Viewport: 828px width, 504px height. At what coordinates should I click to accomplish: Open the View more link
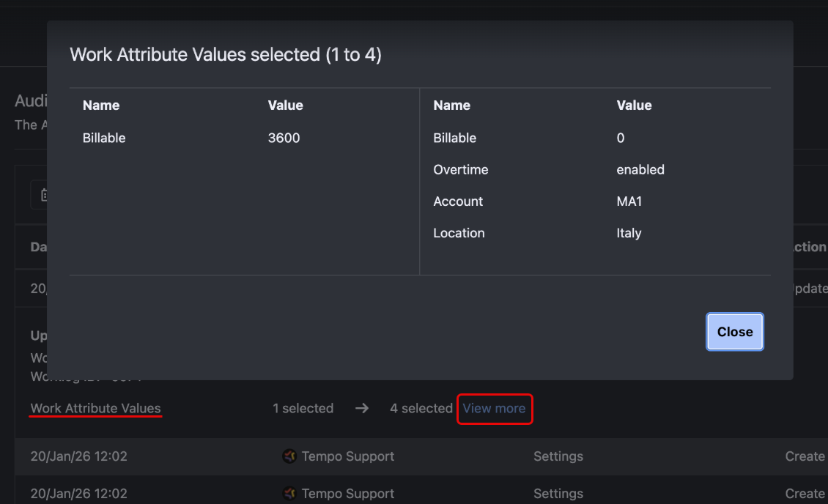click(494, 409)
